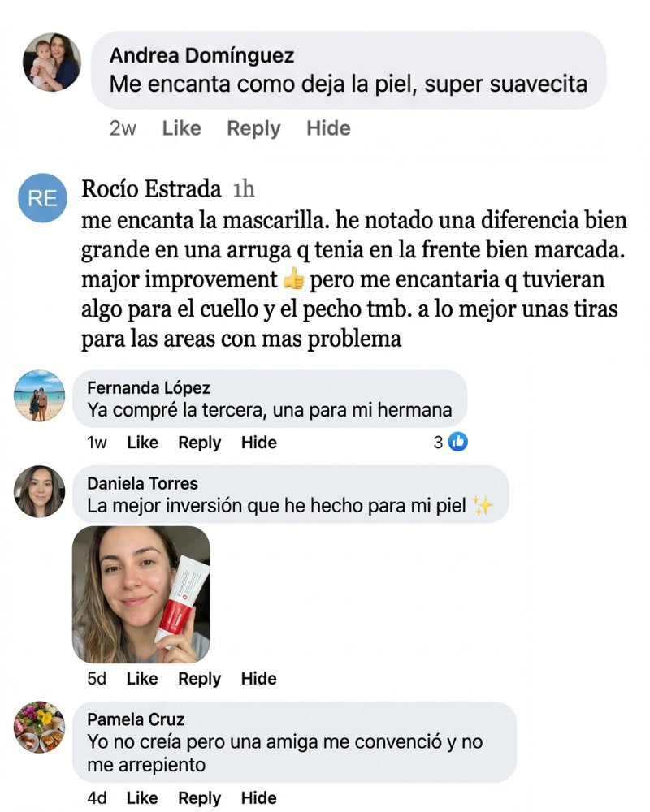This screenshot has height=812, width=650.
Task: Hide Daniela Torres's comment
Action: coord(258,679)
